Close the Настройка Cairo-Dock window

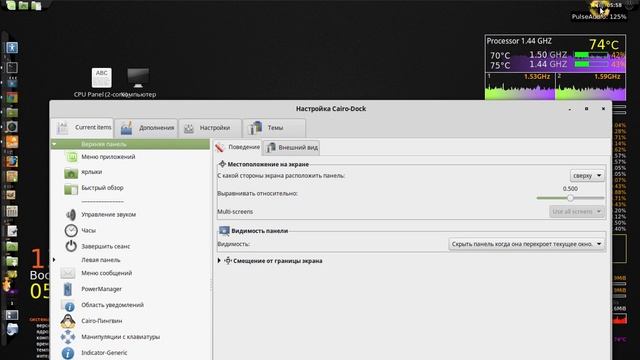point(603,109)
